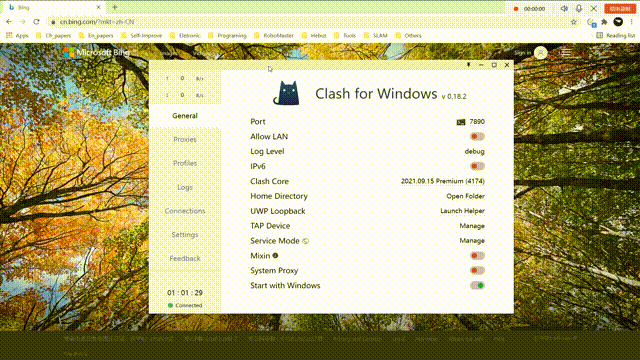Click the Bing user avatar icon
Image resolution: width=640 pixels, height=360 pixels.
tap(540, 53)
